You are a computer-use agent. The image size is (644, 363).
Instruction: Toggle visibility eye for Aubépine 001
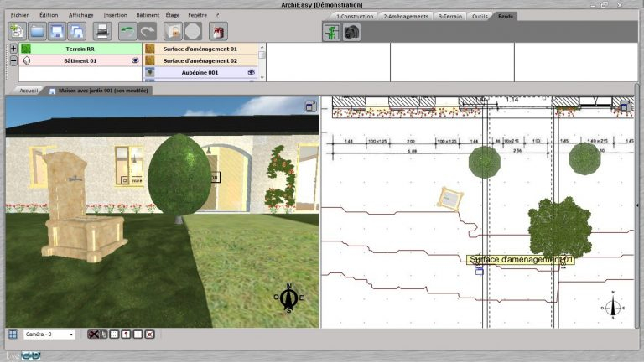coord(251,73)
